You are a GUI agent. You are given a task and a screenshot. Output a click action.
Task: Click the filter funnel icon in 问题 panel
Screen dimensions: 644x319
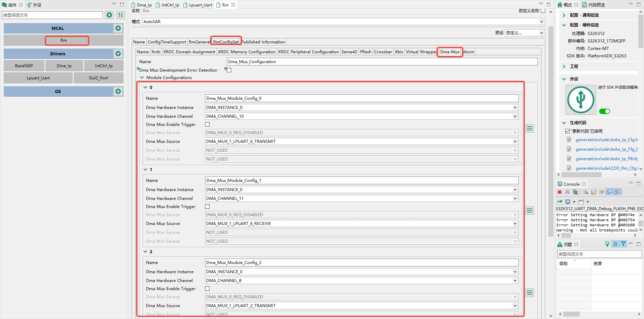[623, 244]
